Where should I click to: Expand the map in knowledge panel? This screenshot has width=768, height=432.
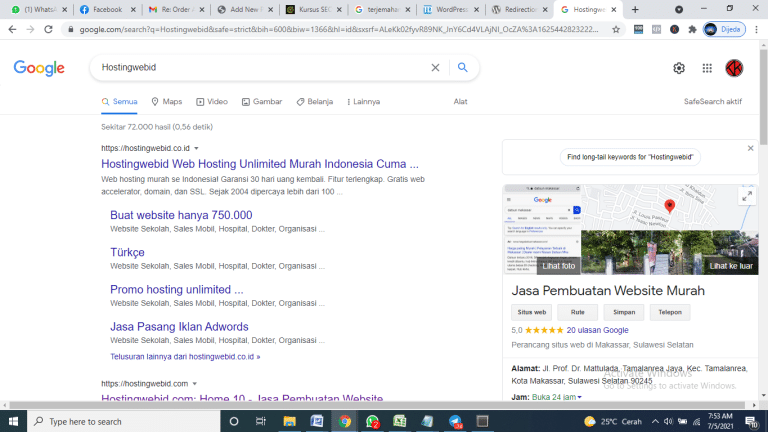tap(747, 196)
